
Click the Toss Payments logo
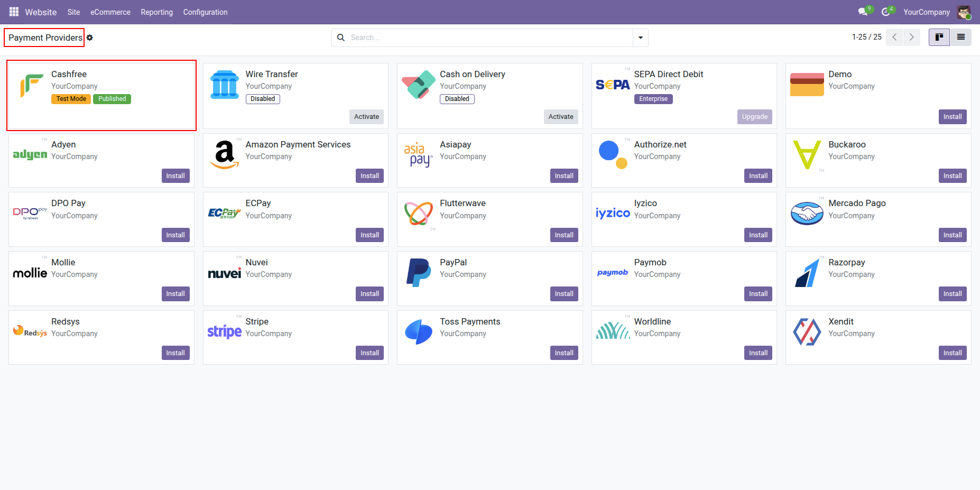click(419, 332)
